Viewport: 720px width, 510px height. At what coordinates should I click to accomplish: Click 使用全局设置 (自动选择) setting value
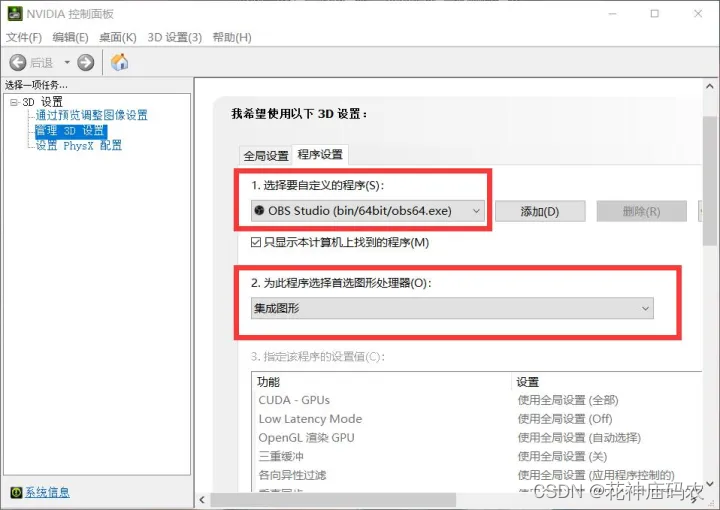(579, 437)
